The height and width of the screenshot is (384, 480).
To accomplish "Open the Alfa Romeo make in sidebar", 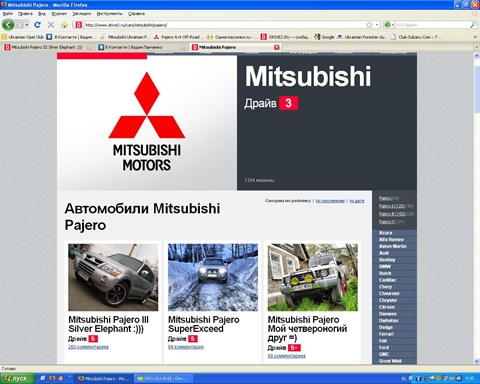I will click(391, 239).
